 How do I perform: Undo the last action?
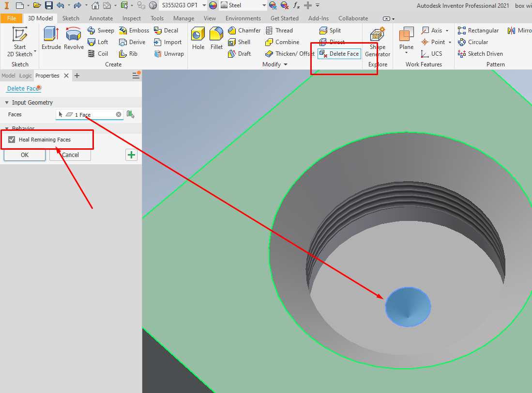(x=61, y=5)
